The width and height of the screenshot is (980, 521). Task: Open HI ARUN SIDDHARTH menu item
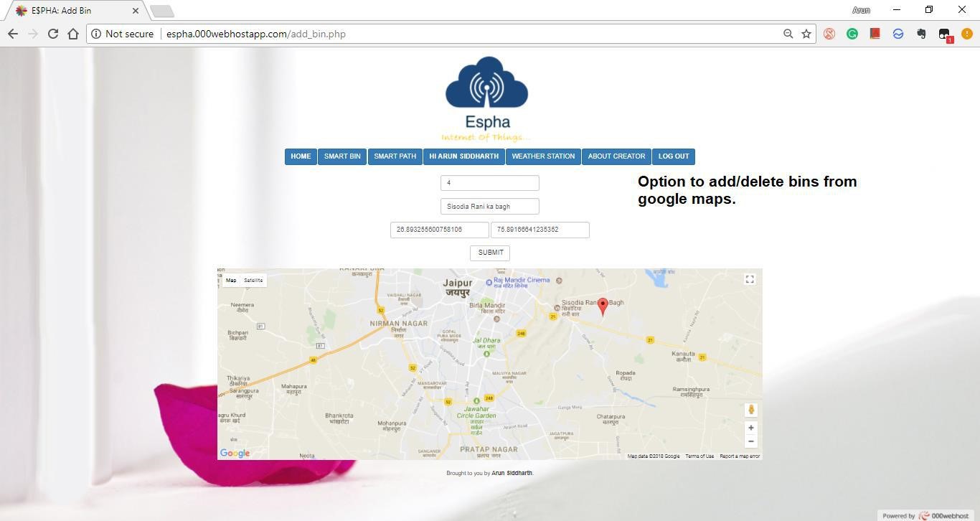tap(463, 156)
